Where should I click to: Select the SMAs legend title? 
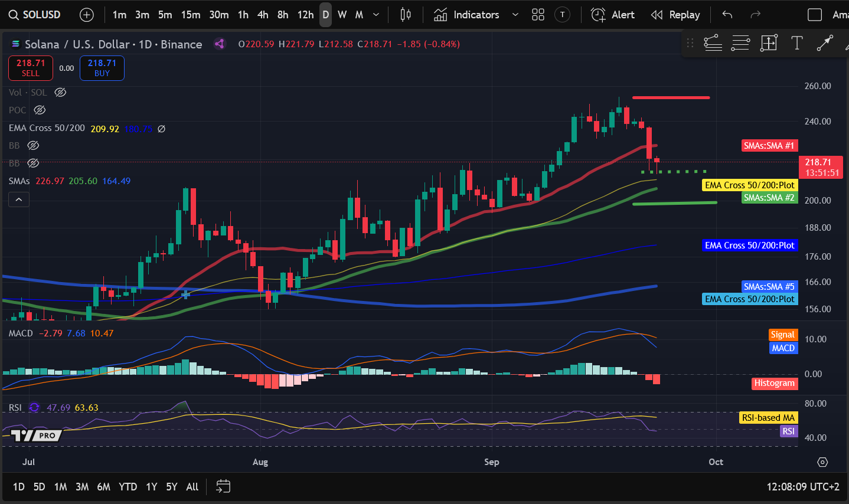click(x=19, y=181)
